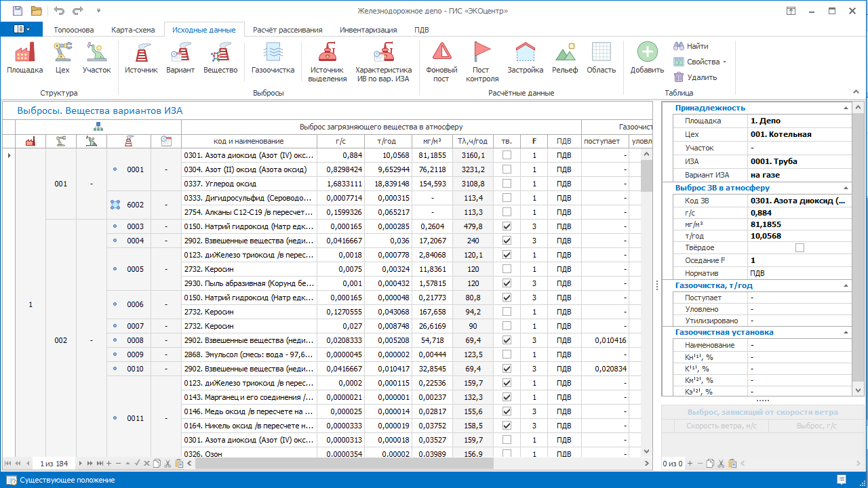Open the quick access toolbar dropdown arrow

(99, 11)
